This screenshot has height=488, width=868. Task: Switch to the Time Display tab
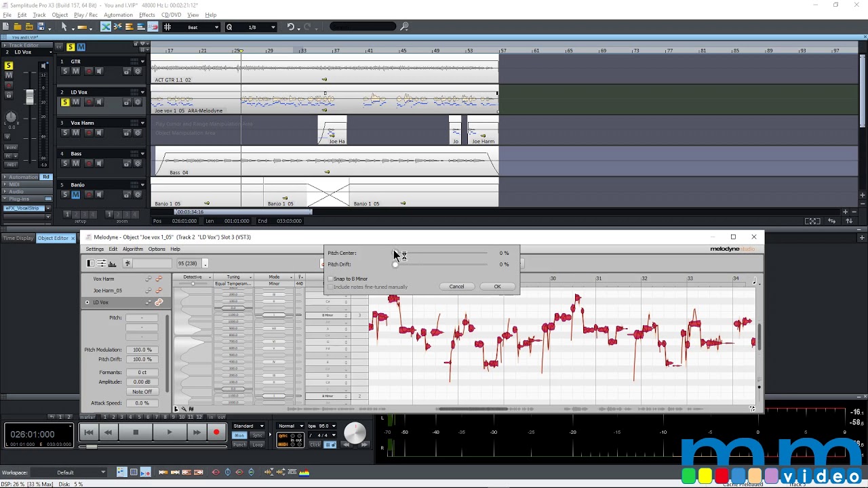pyautogui.click(x=18, y=238)
